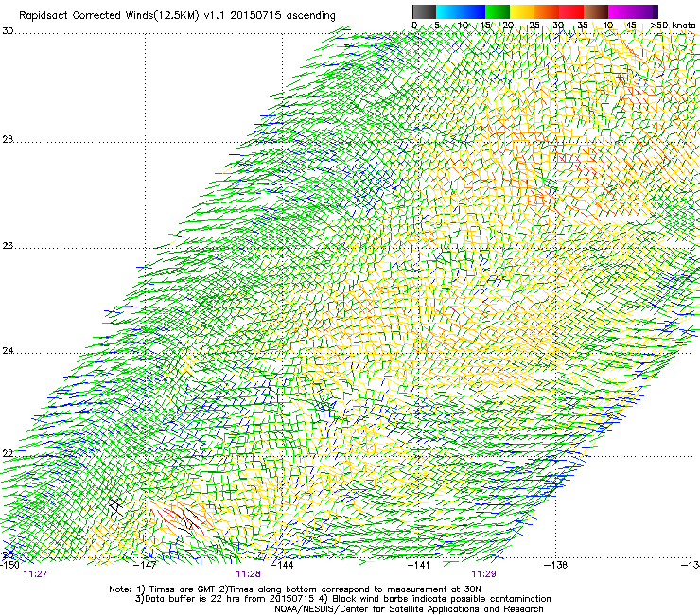Viewport: 700px width, 615px height.
Task: Click the legend value label 25
Action: click(534, 26)
